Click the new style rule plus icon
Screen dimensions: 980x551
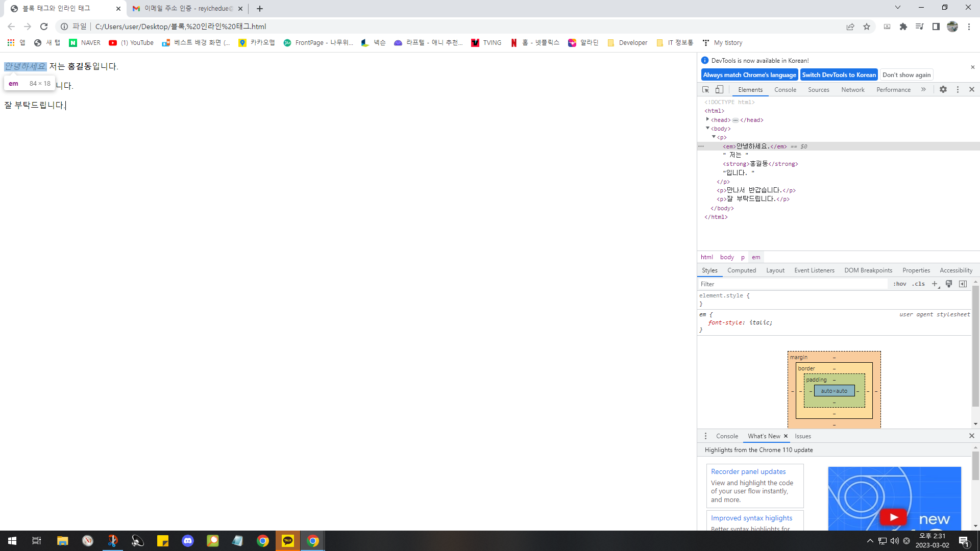point(935,284)
